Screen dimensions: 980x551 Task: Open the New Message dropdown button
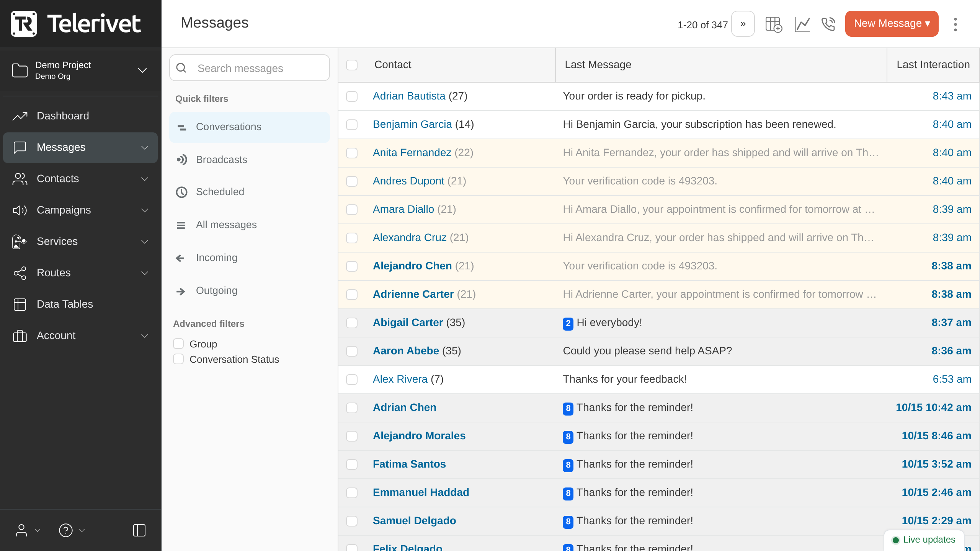pos(892,24)
